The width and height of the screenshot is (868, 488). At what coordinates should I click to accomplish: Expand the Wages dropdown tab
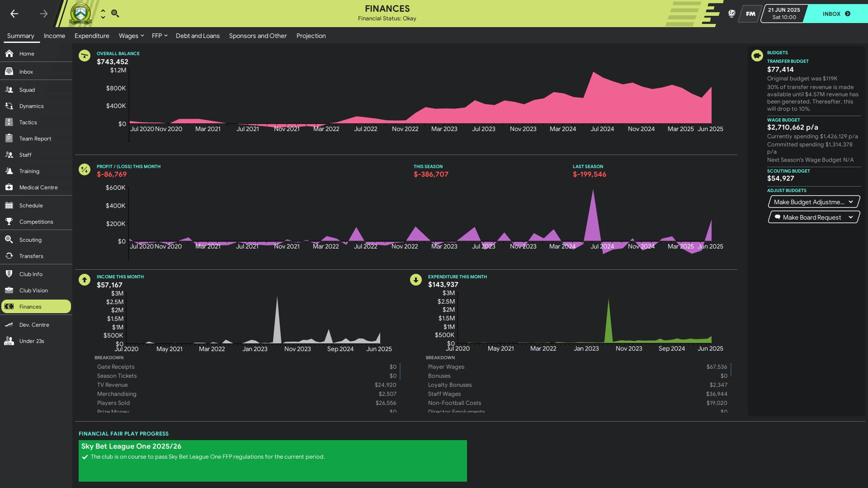[x=131, y=36]
